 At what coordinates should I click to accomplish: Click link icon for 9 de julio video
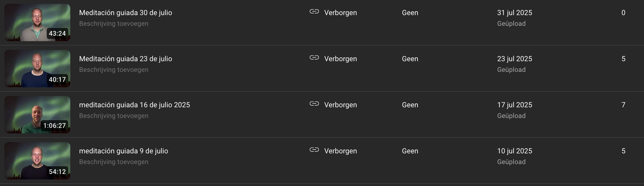pos(314,150)
